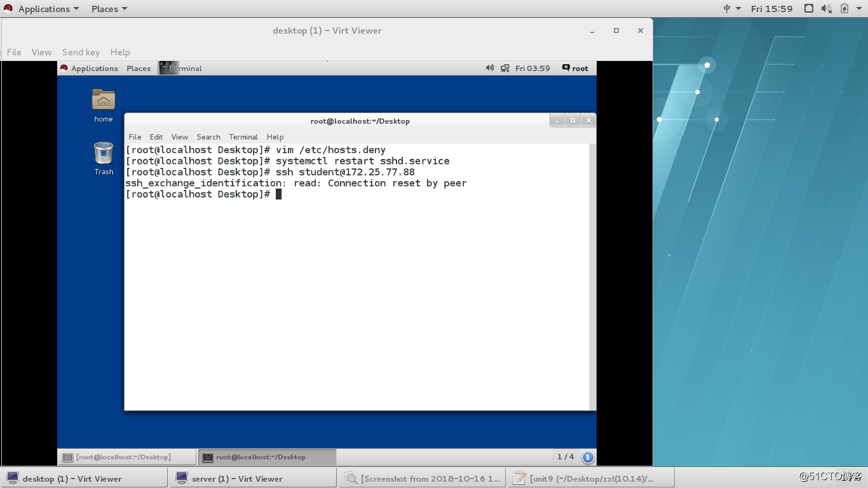
Task: Open the input method selector in the host top bar
Action: click(x=732, y=9)
